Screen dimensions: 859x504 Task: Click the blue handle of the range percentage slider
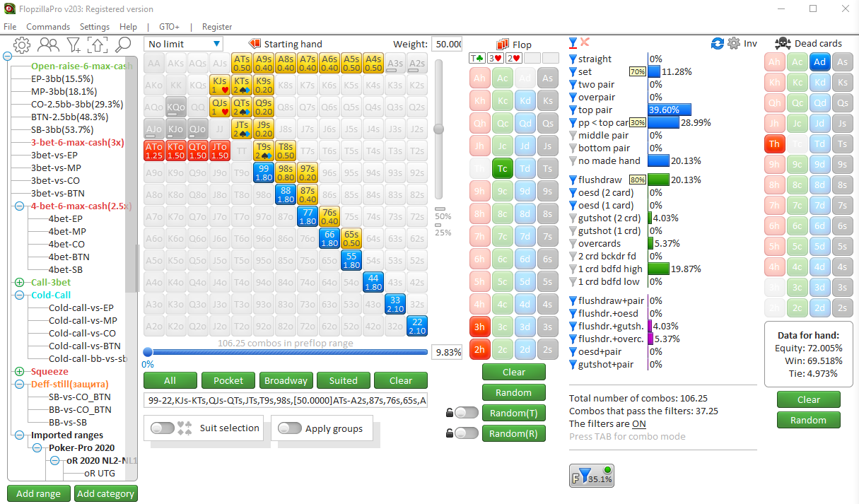148,352
